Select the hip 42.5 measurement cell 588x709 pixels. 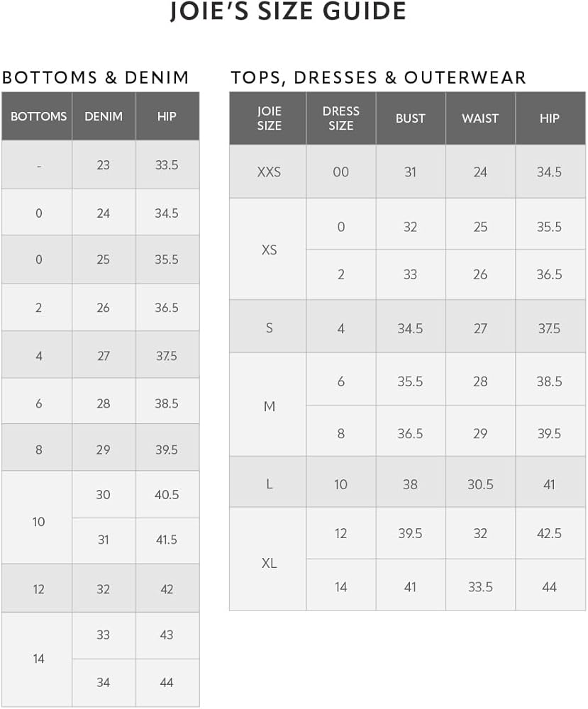pos(549,533)
